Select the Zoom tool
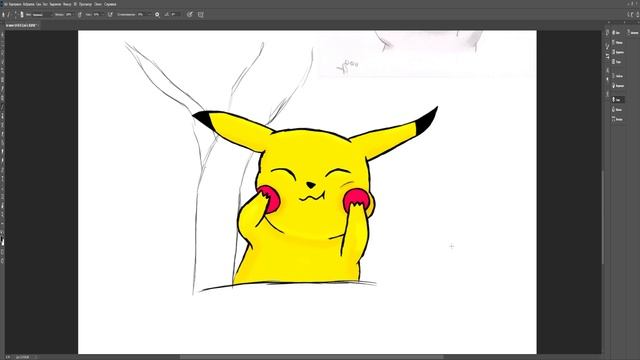The image size is (640, 360). click(x=2, y=214)
